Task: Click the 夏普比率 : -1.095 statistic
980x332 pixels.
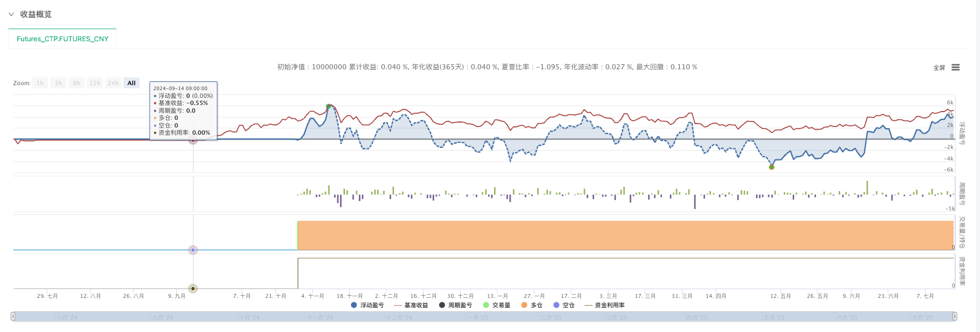Action: [x=531, y=67]
